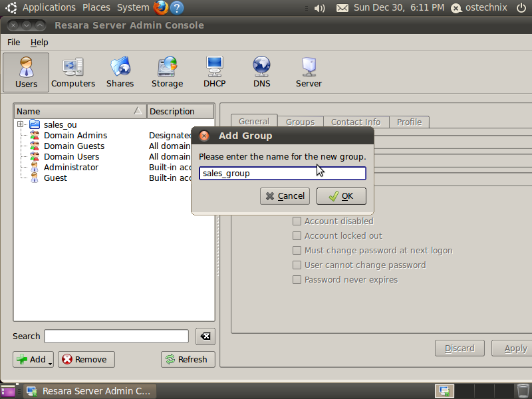This screenshot has height=399, width=532.
Task: Clear the search with the backspace icon
Action: (x=205, y=336)
